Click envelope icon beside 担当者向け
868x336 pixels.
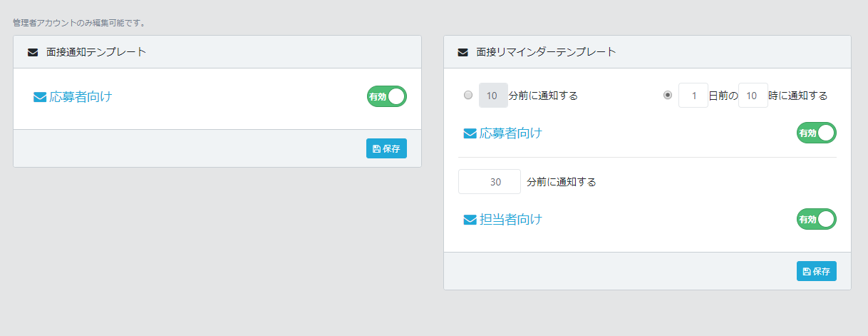pos(470,220)
